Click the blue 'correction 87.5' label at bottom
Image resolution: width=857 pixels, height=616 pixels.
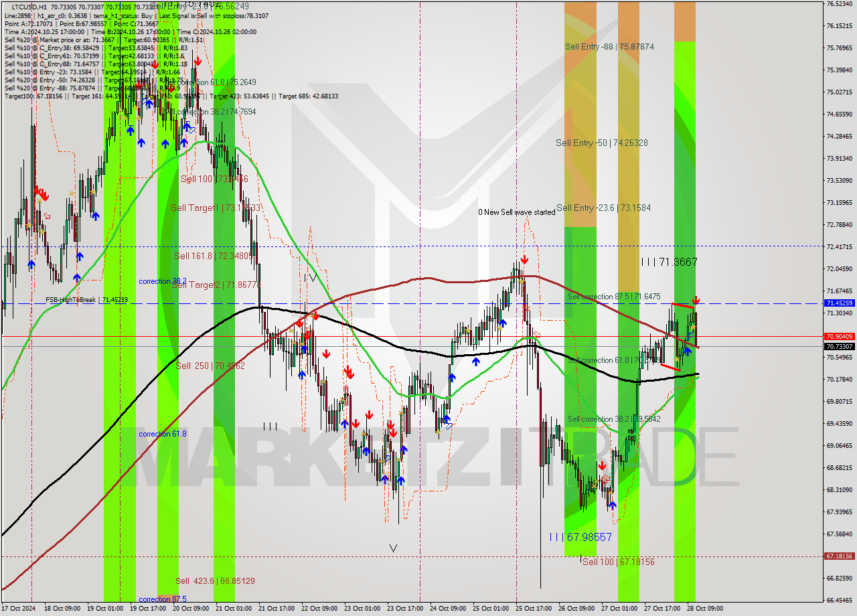pos(163,599)
